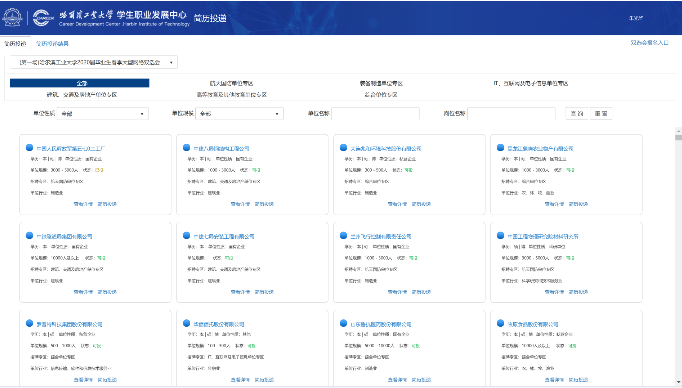Click blue dot icon of fourth bottom-row card
The width and height of the screenshot is (682, 388).
(x=501, y=323)
